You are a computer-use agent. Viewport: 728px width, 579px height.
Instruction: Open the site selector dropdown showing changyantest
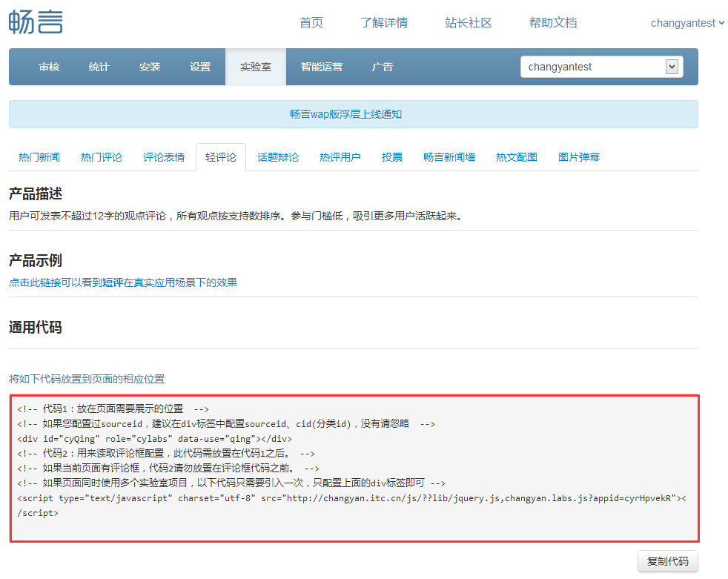pos(600,67)
